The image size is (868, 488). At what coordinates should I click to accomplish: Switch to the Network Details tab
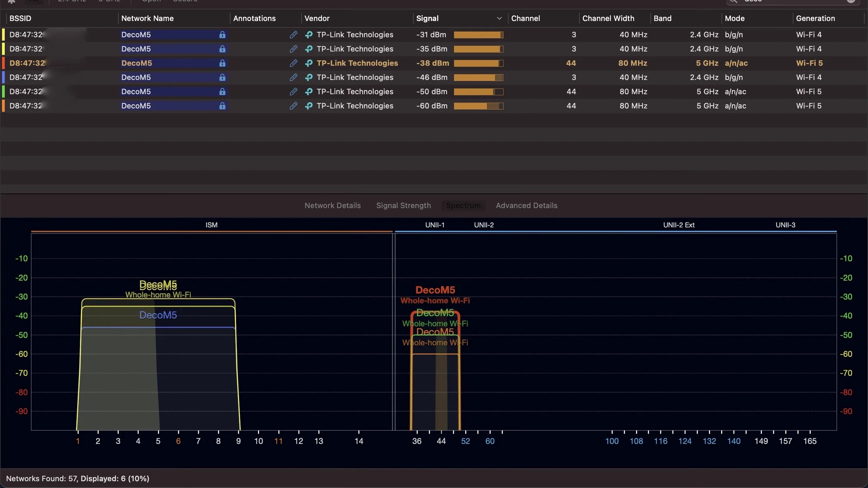point(332,205)
